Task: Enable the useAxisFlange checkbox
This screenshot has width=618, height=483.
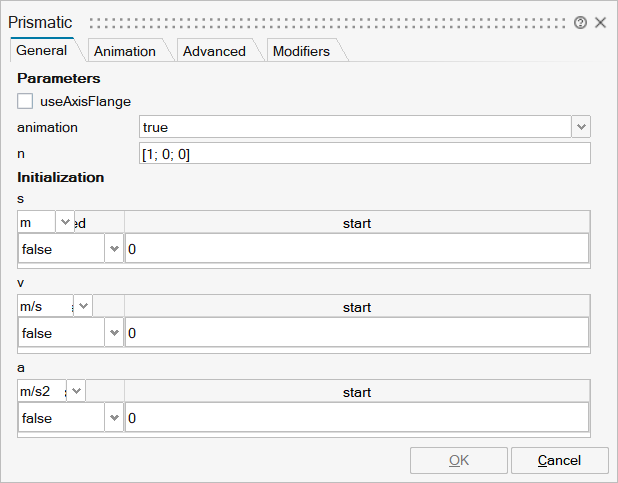Action: 25,101
